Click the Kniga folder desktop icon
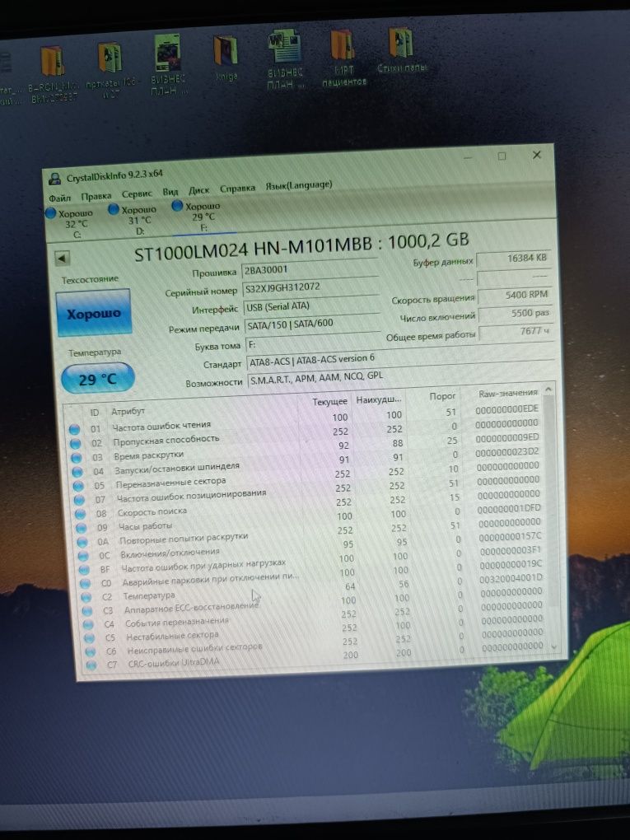630x840 pixels. [x=226, y=58]
